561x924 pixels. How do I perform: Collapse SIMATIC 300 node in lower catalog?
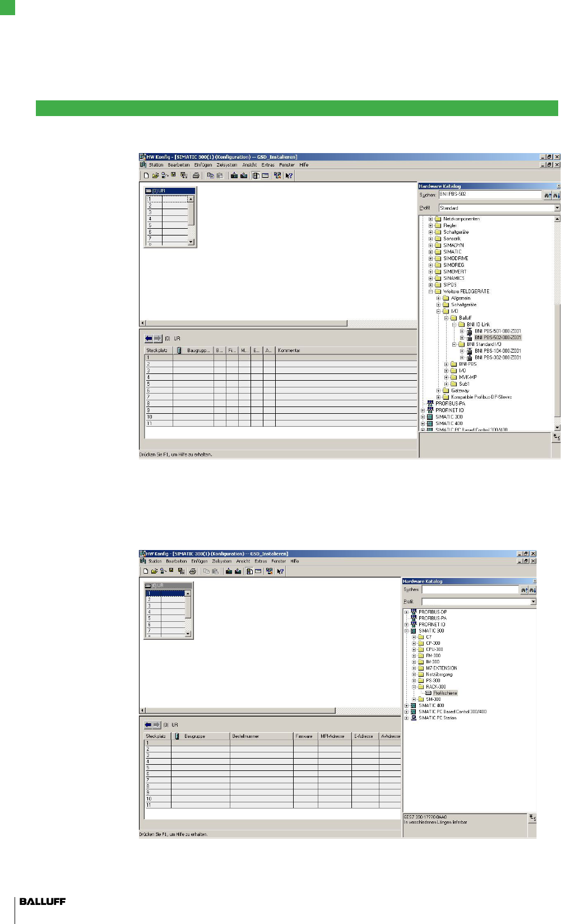point(406,631)
